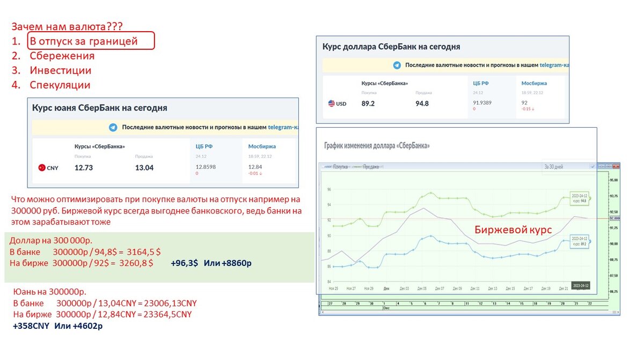Click the 18:59, 22.12 timestamp in yuan panel
Screen dimensions: 644x362
(x=260, y=157)
